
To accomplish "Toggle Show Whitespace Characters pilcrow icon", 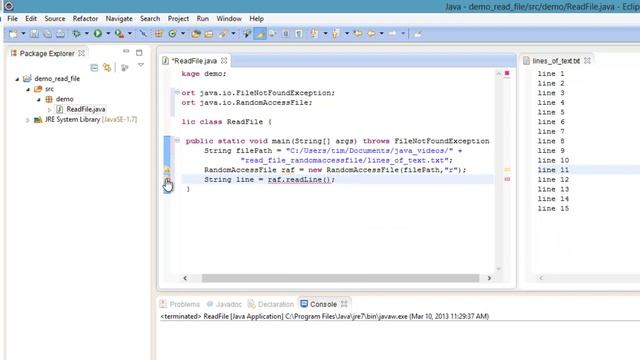I will pyautogui.click(x=299, y=34).
